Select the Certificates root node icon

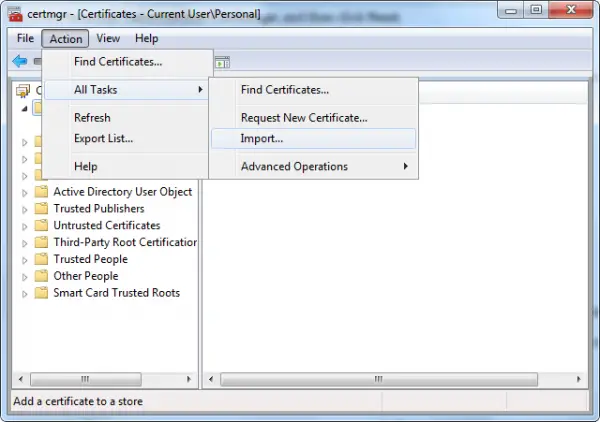coord(23,91)
